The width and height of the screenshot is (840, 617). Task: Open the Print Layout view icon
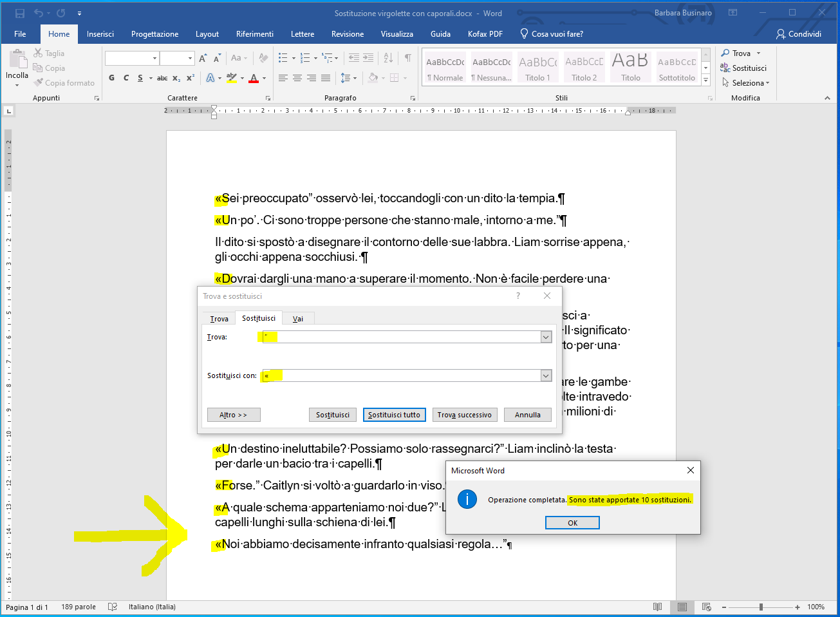682,607
